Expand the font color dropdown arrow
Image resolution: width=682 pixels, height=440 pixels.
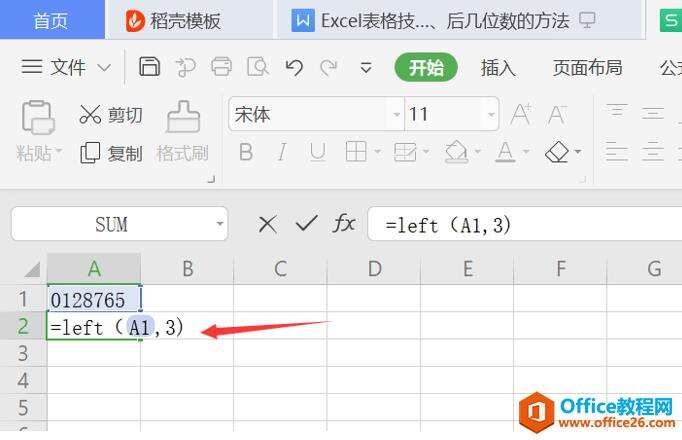pos(526,152)
